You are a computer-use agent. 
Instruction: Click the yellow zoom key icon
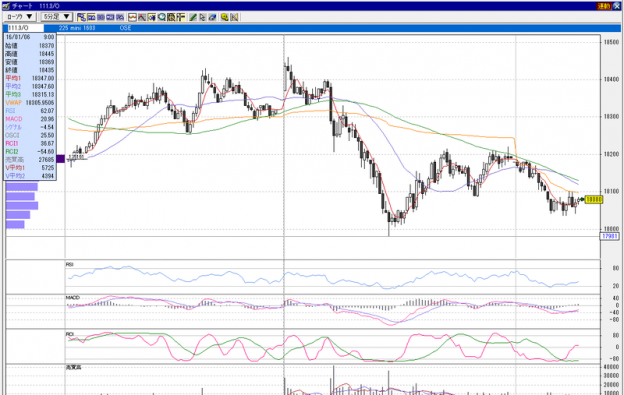click(x=224, y=17)
